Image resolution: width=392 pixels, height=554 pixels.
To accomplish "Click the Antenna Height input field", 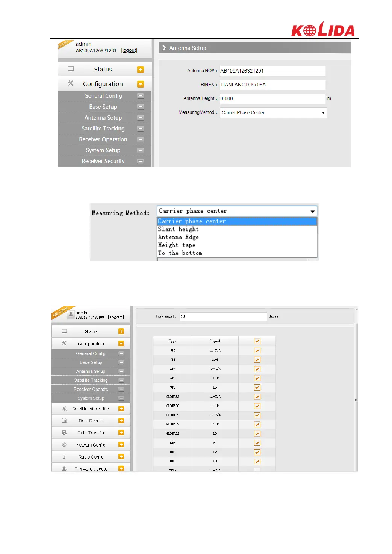I will coord(272,99).
